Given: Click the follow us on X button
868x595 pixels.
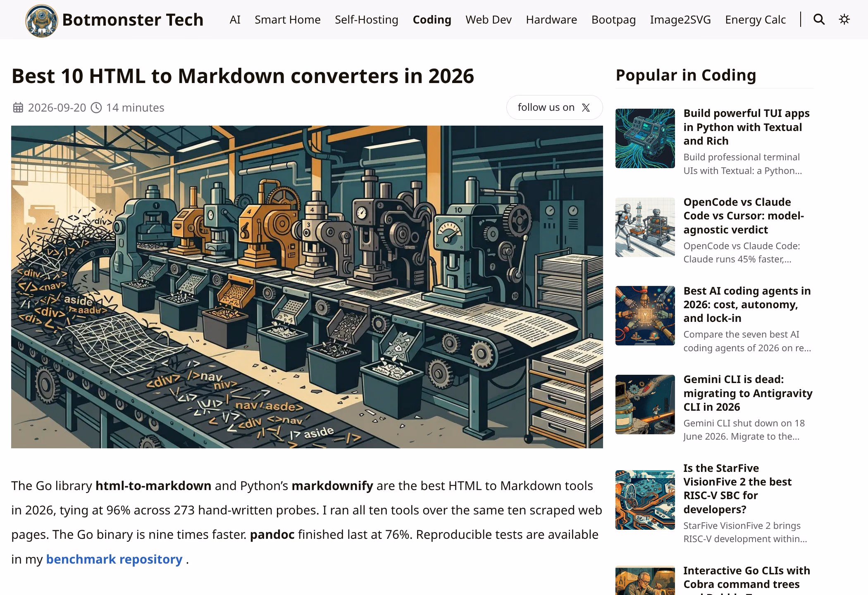Looking at the screenshot, I should (x=554, y=107).
